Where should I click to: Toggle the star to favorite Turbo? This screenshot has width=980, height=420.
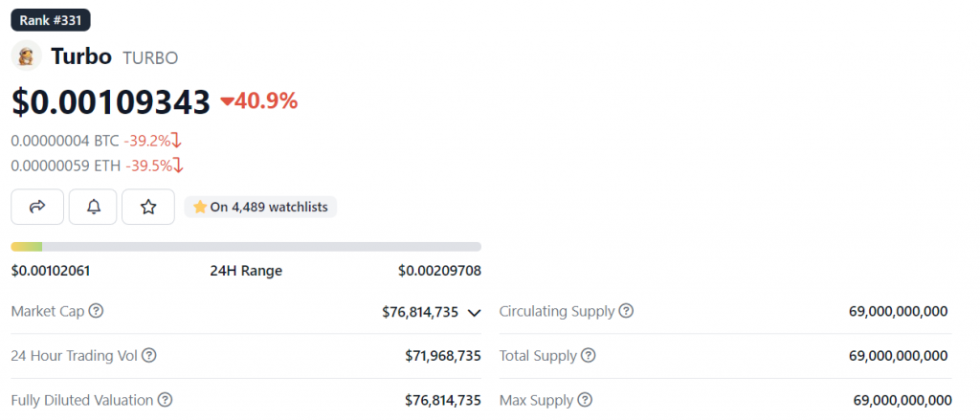pos(148,207)
